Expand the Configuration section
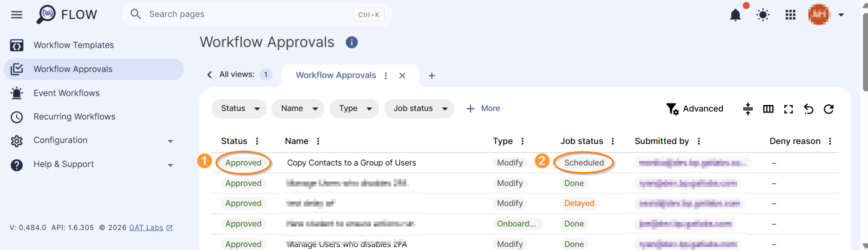The height and width of the screenshot is (250, 868). [x=94, y=140]
